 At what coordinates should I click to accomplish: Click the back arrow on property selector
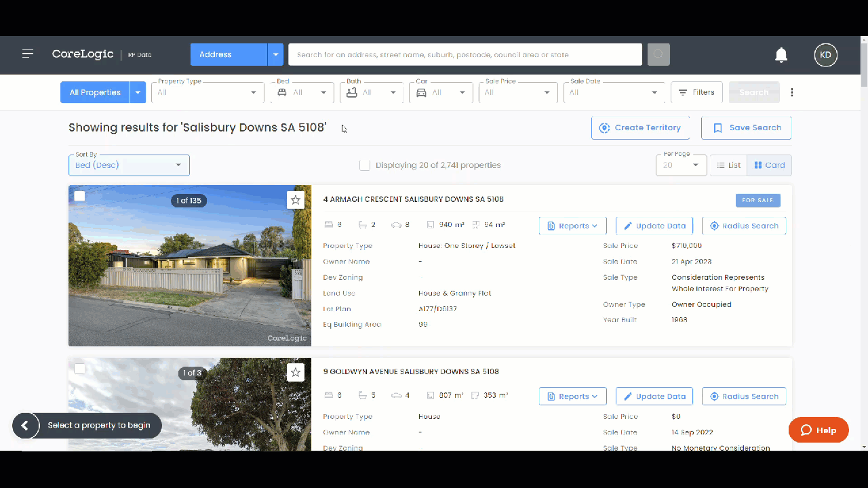(x=25, y=426)
